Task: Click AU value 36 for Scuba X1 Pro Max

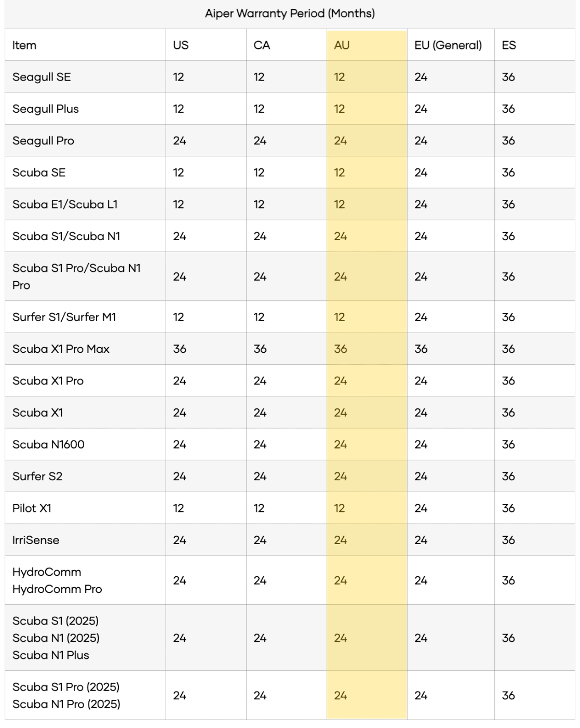Action: coord(341,349)
